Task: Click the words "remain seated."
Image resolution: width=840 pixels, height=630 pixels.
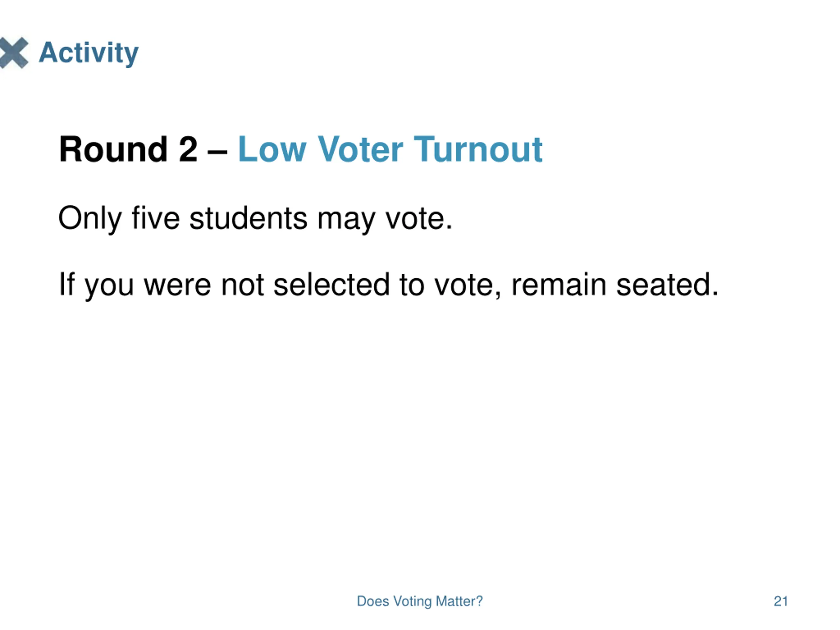Action: click(615, 285)
